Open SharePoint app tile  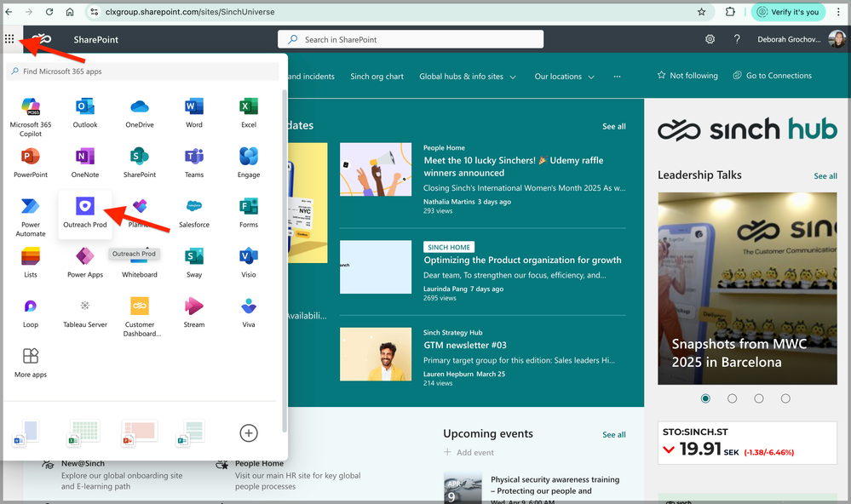(x=140, y=163)
